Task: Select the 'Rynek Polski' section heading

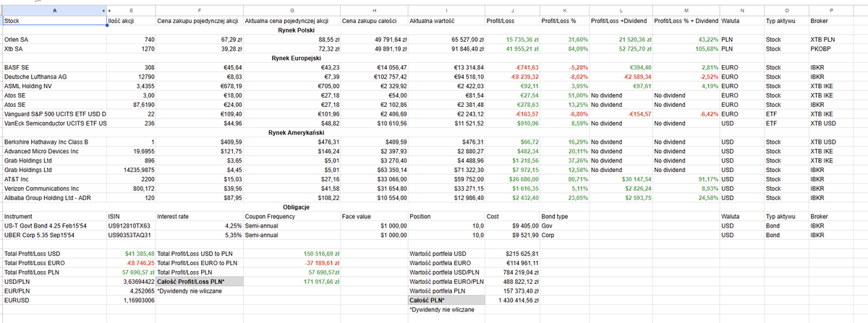Action: tap(295, 31)
